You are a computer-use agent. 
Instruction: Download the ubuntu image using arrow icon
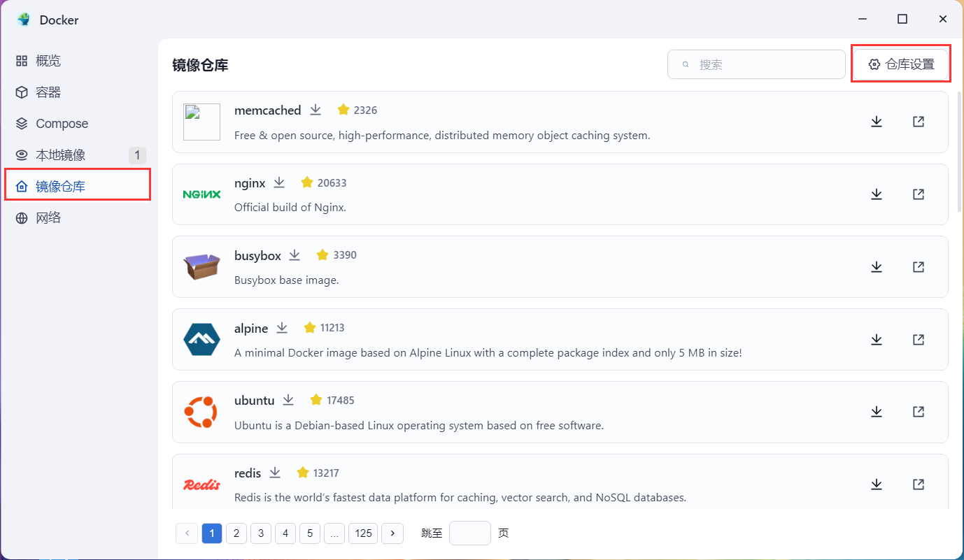pyautogui.click(x=877, y=412)
